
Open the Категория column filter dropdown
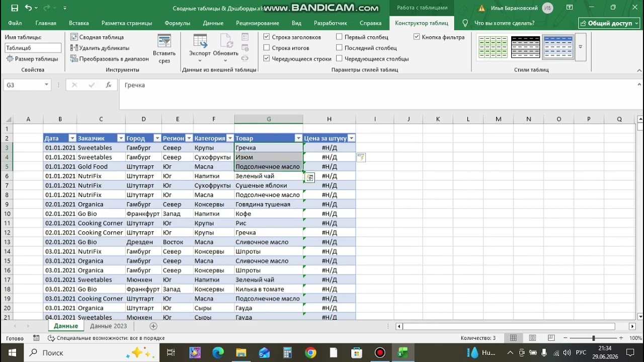230,138
